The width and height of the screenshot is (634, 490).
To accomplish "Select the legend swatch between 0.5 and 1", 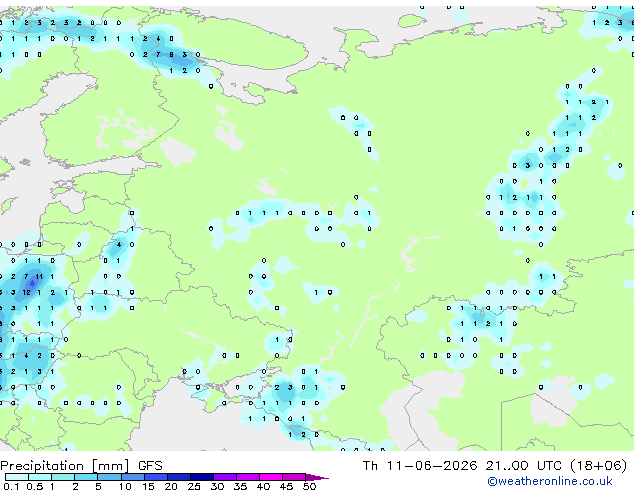I will (x=40, y=477).
